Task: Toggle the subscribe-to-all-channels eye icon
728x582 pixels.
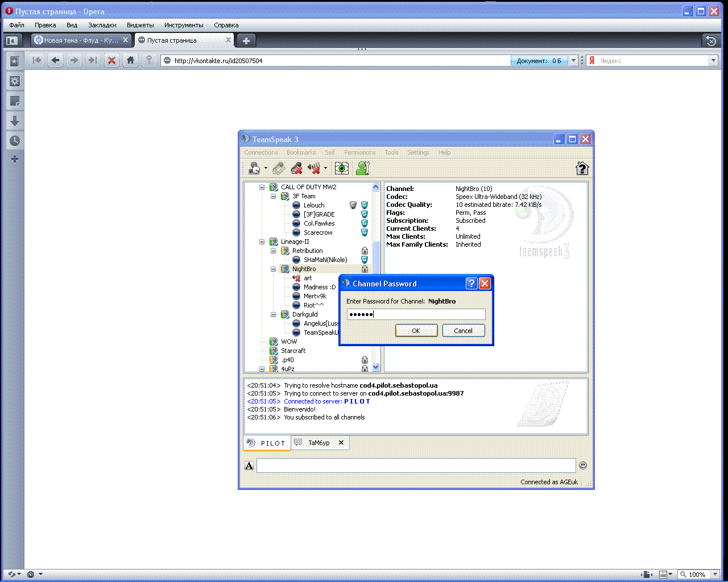Action: click(x=341, y=168)
